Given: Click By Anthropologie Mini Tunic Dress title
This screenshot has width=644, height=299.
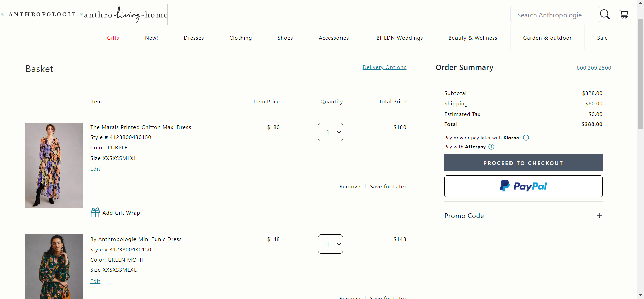Looking at the screenshot, I should click(136, 239).
